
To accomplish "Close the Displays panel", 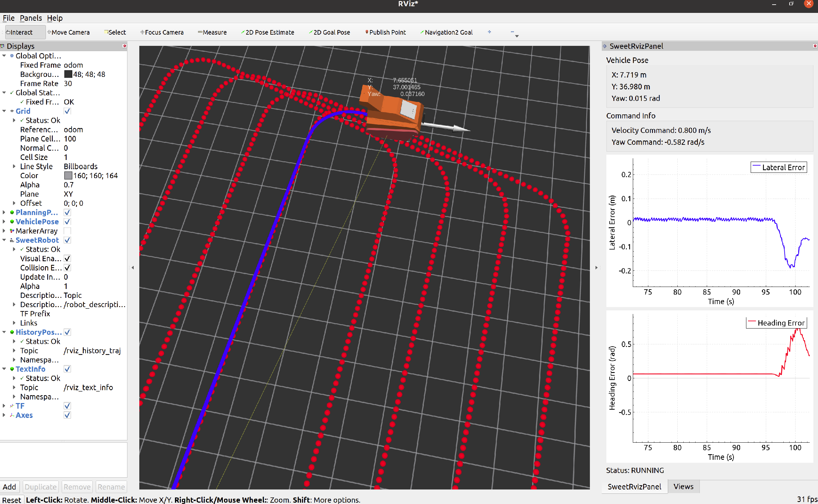I will [124, 46].
